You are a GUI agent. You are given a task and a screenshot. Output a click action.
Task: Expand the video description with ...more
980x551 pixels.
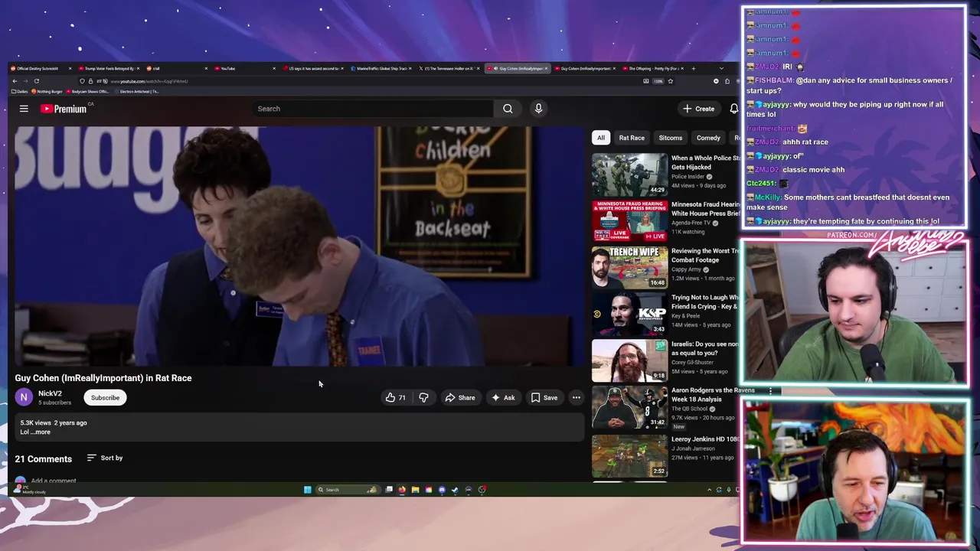tap(41, 432)
